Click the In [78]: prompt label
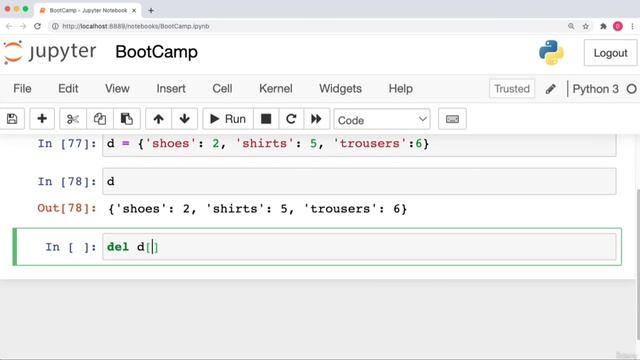Viewport: 640px width, 360px height. pyautogui.click(x=67, y=181)
